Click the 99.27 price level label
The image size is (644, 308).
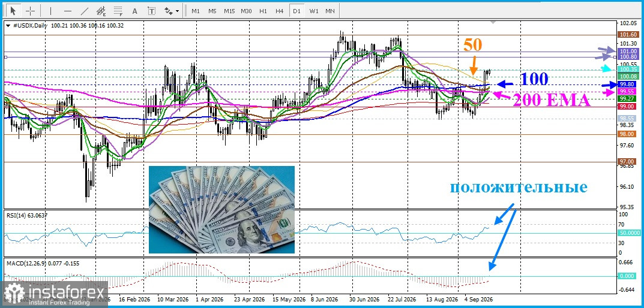pyautogui.click(x=627, y=98)
